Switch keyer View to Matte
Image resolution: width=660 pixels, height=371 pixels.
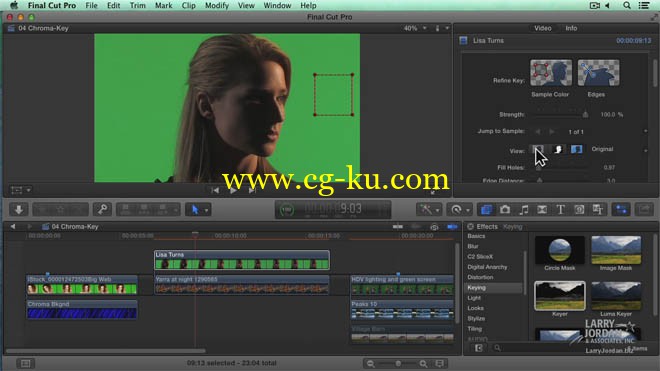[x=558, y=149]
